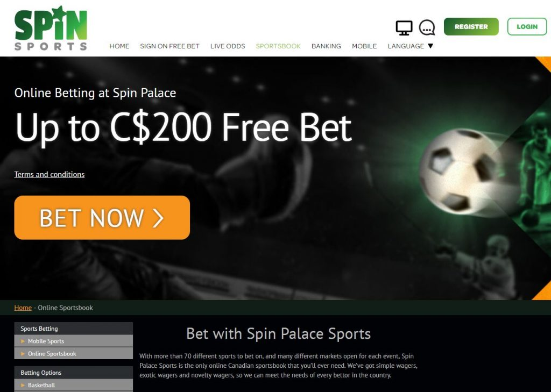Open the Terms and conditions link
This screenshot has width=551, height=392.
tap(50, 174)
